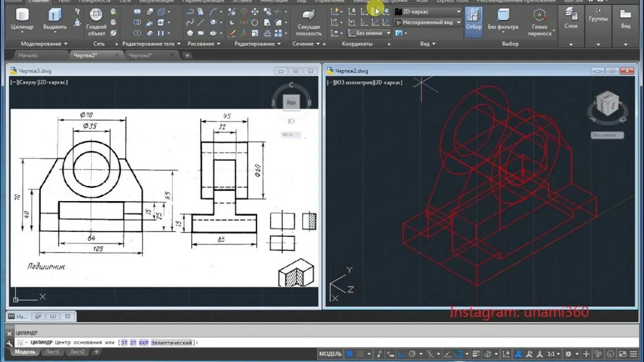This screenshot has width=644, height=362.
Task: Switch to the Модель layout tab
Action: (x=25, y=352)
